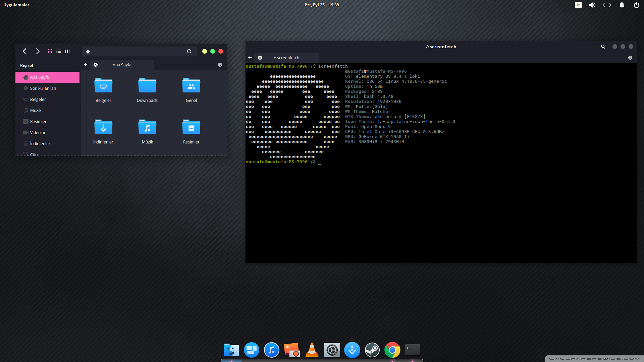
Task: Select the İndirilenler folder icon
Action: [x=103, y=127]
